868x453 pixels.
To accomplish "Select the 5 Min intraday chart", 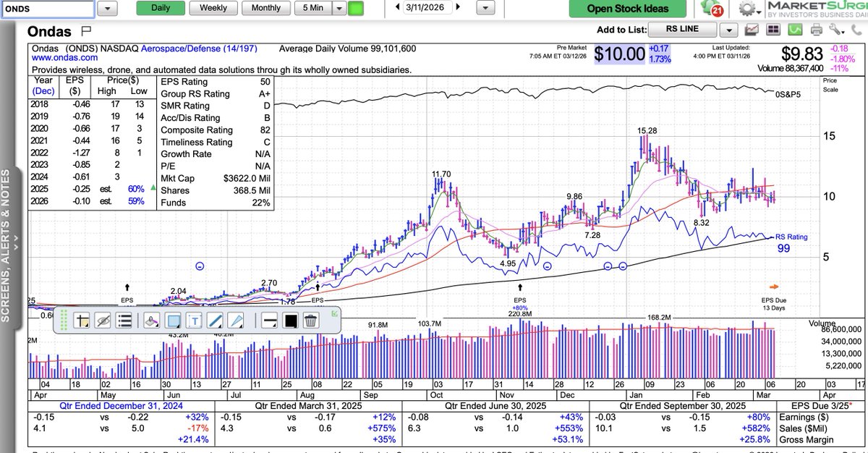I will coord(313,8).
